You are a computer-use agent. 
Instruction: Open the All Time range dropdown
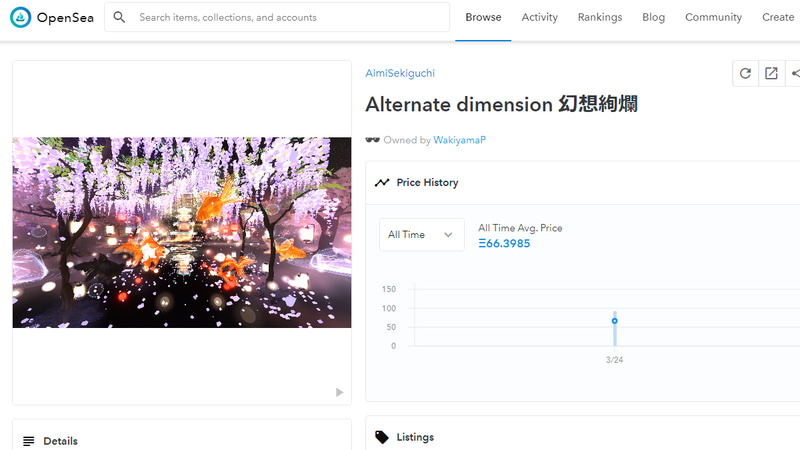click(422, 235)
